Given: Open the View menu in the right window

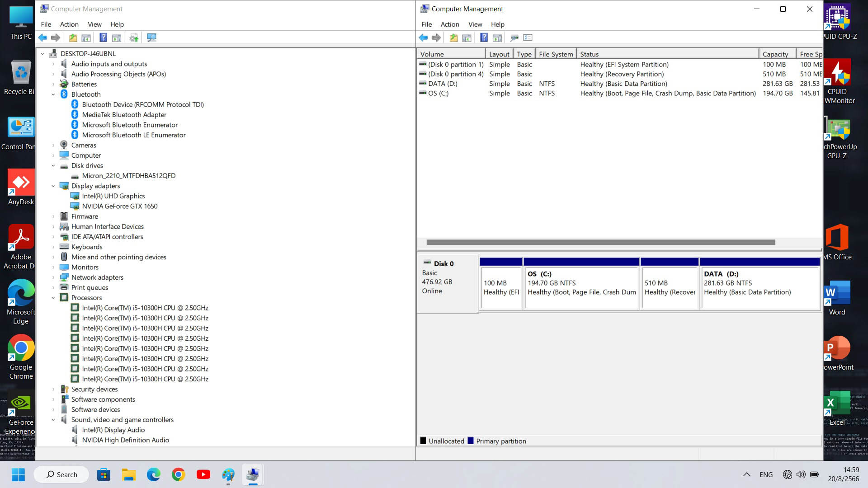Looking at the screenshot, I should pos(475,24).
